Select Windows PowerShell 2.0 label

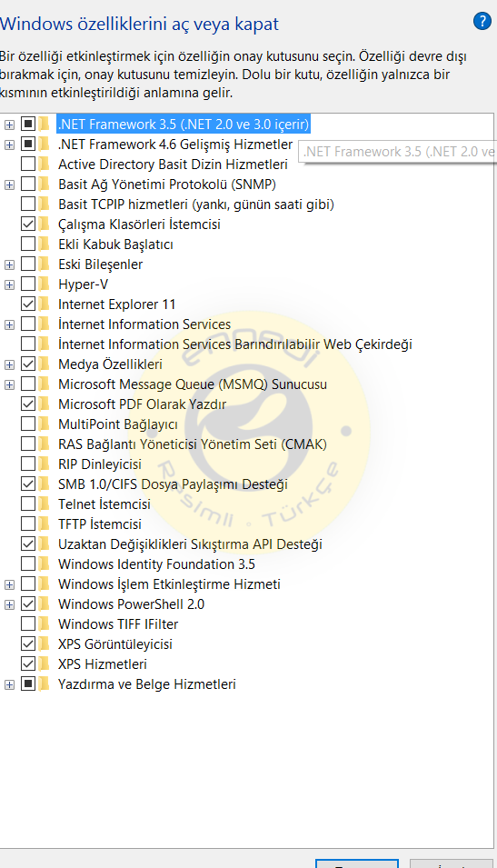coord(131,604)
